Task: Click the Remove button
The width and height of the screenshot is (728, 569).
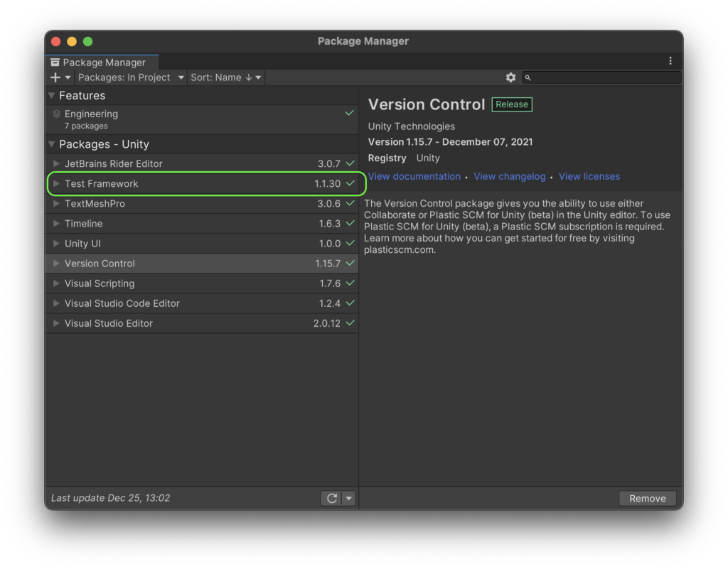Action: [x=647, y=498]
